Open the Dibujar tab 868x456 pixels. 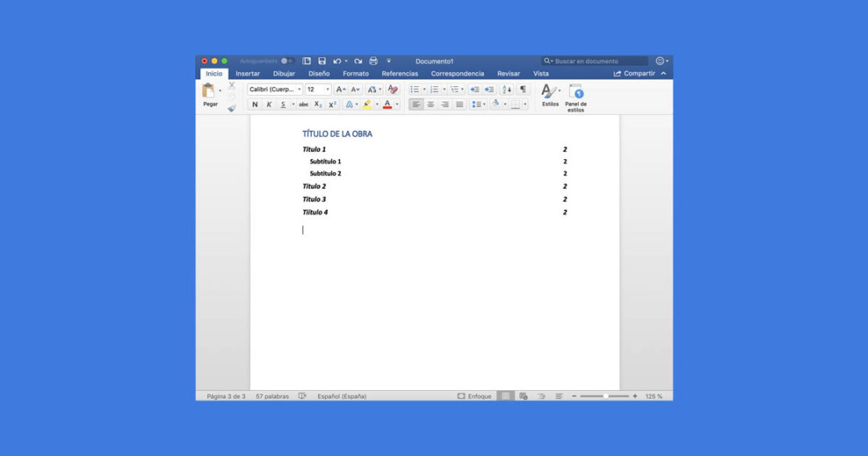tap(284, 74)
